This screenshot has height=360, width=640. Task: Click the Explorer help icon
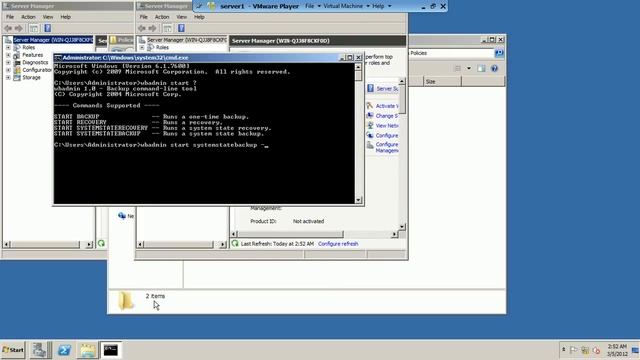tap(494, 69)
